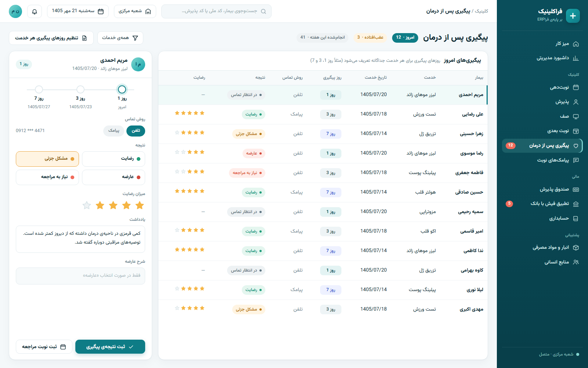The height and width of the screenshot is (368, 588).
Task: Open the date picker showing 21 مهر 1405
Action: [x=78, y=11]
